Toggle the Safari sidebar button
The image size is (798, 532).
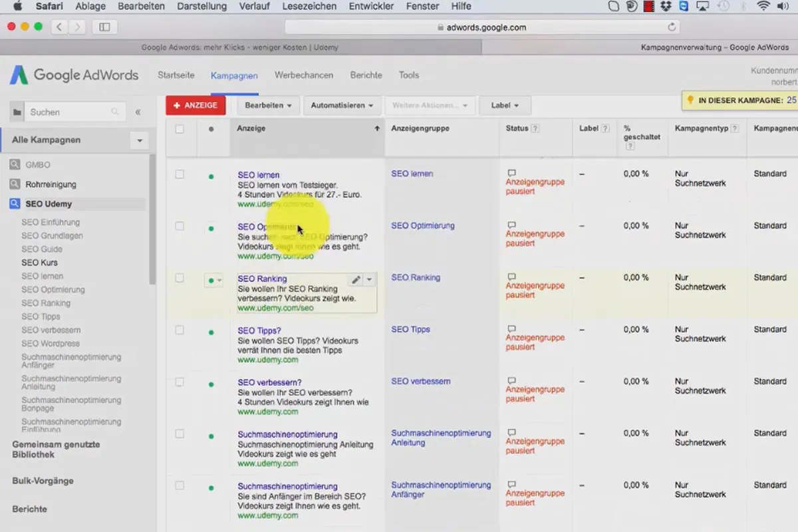click(x=104, y=27)
